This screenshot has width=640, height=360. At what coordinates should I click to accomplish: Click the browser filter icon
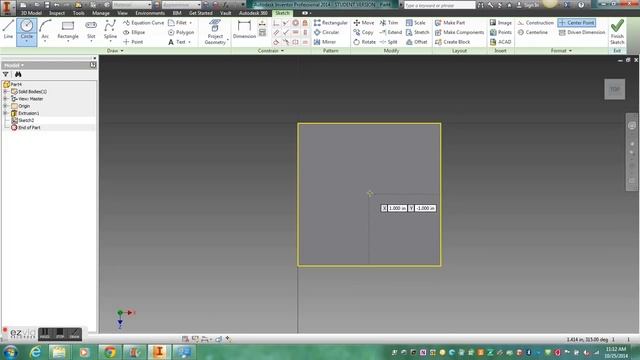6,74
